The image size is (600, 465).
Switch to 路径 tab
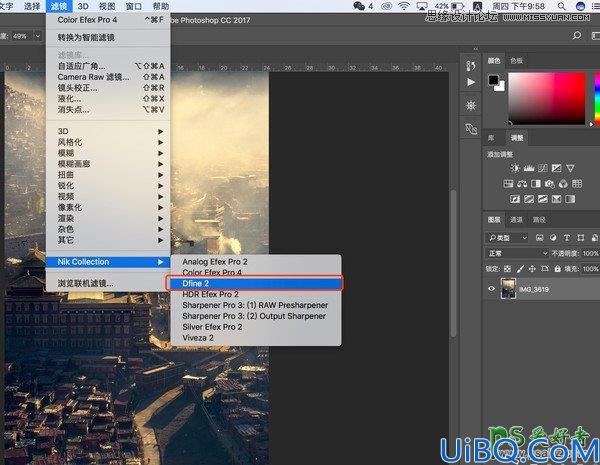[x=539, y=220]
